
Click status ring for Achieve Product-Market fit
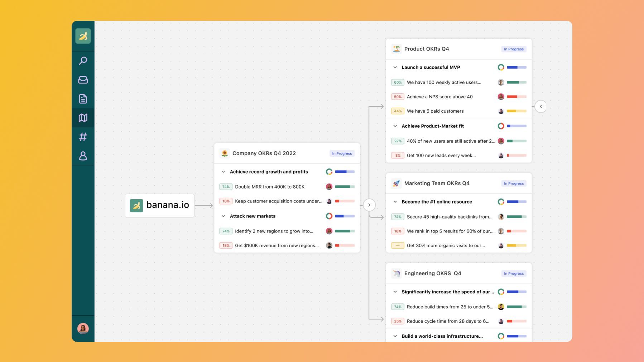click(x=501, y=126)
